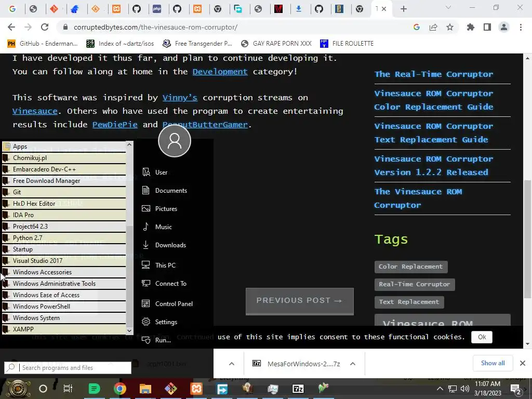Open Chrome profile avatar button
The image size is (532, 399).
pyautogui.click(x=504, y=27)
